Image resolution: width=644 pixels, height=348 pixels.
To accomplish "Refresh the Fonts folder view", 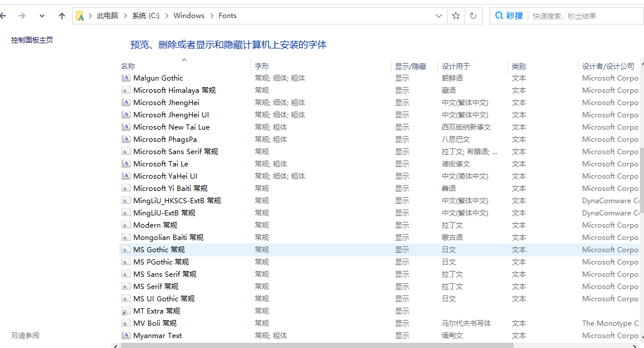I will (x=473, y=16).
